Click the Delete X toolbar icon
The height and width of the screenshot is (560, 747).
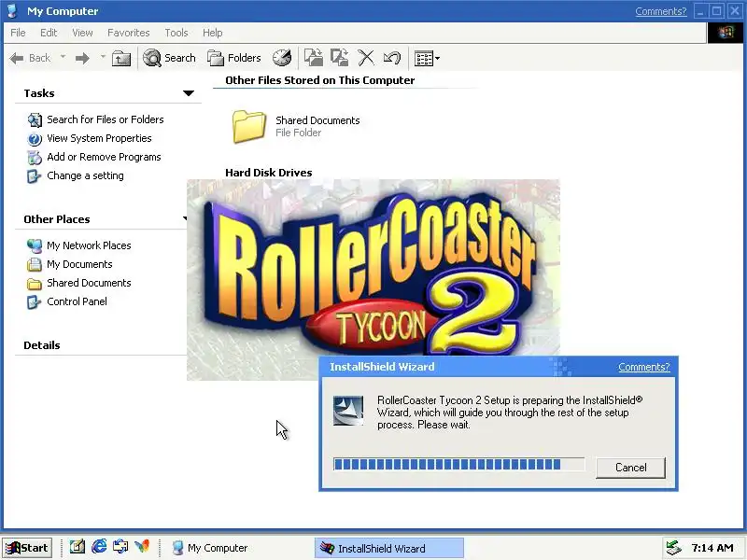[366, 58]
